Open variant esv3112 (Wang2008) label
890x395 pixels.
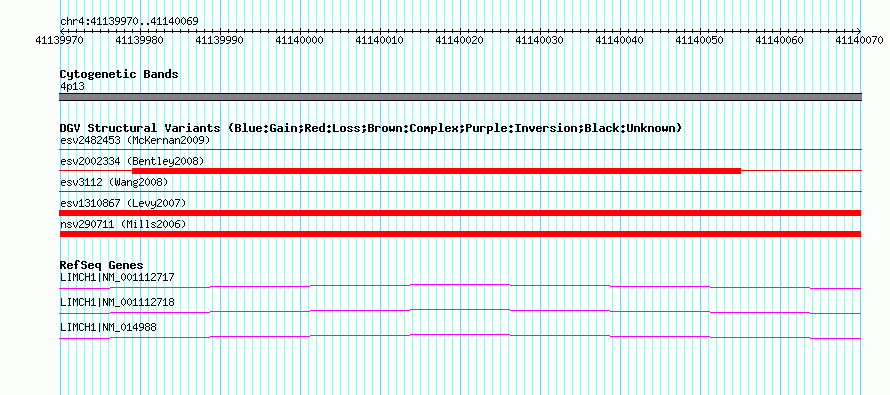coord(114,182)
